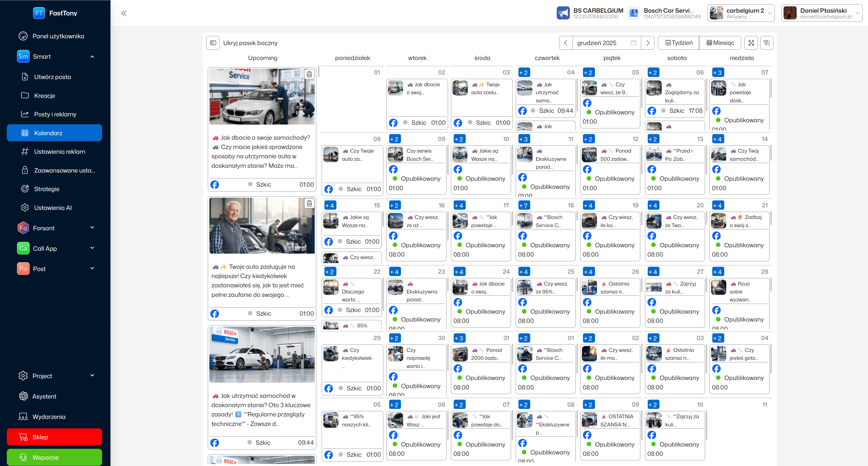Click the red Sklep button

[54, 437]
